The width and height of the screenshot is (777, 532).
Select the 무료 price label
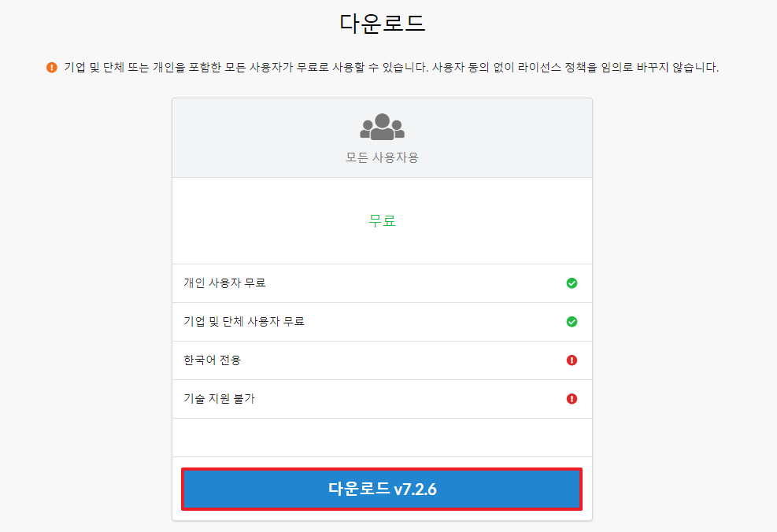click(381, 220)
